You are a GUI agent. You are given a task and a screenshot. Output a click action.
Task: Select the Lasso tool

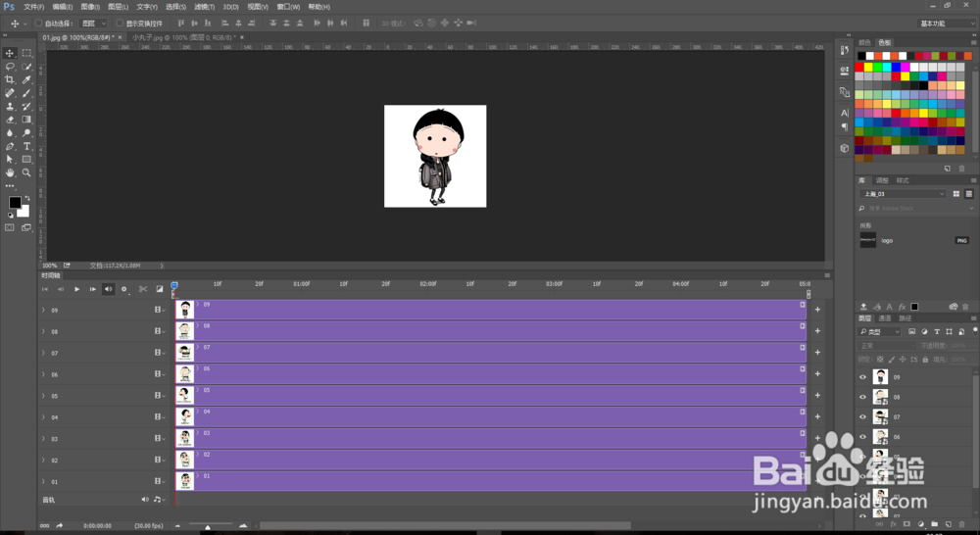pos(10,67)
